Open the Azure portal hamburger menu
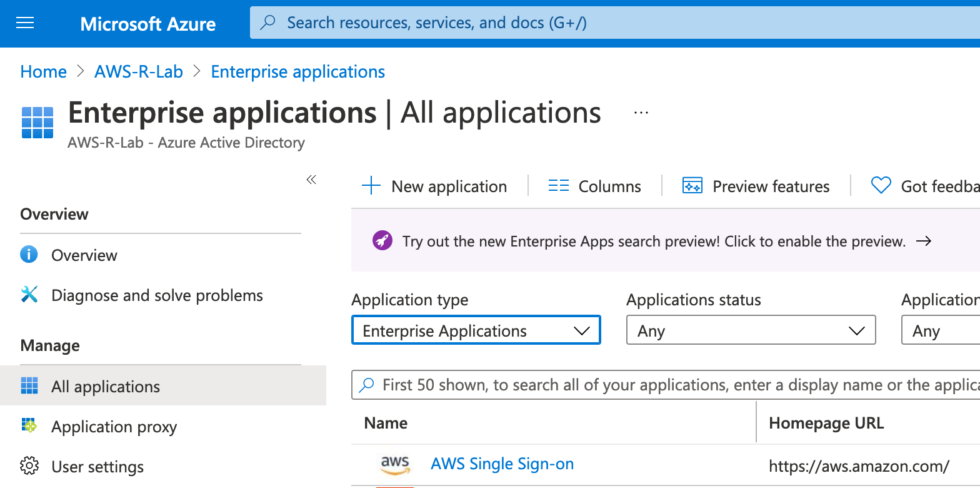 tap(25, 23)
